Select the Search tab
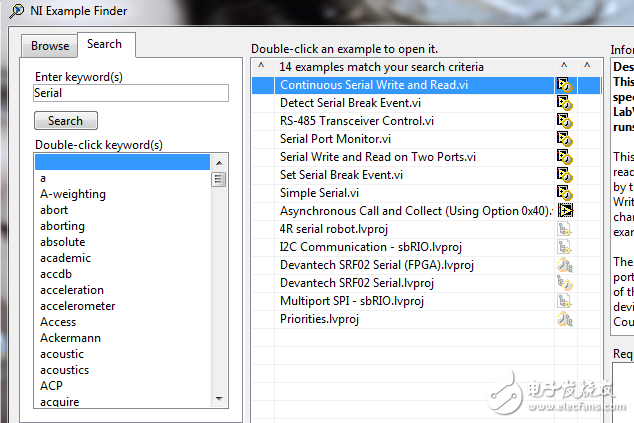 (x=104, y=44)
